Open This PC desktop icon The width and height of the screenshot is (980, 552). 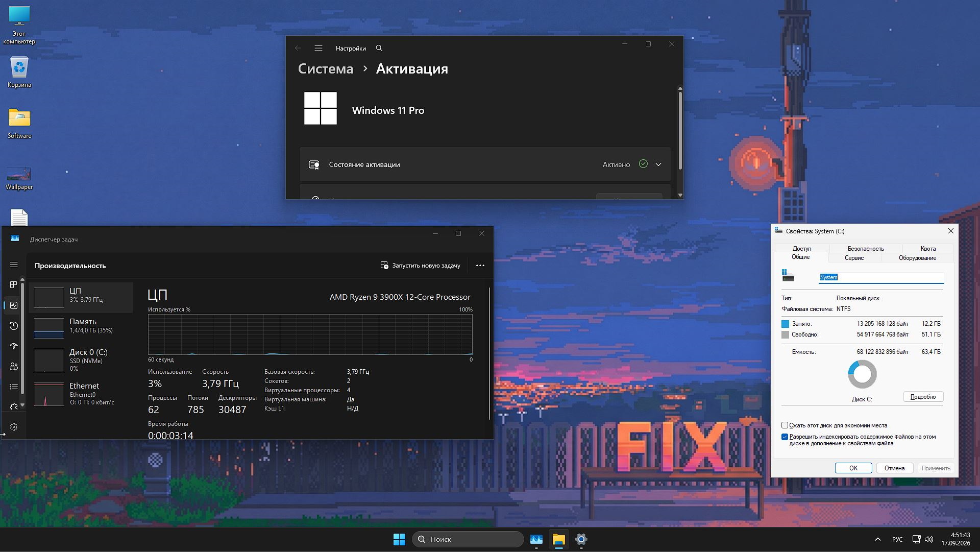tap(19, 25)
